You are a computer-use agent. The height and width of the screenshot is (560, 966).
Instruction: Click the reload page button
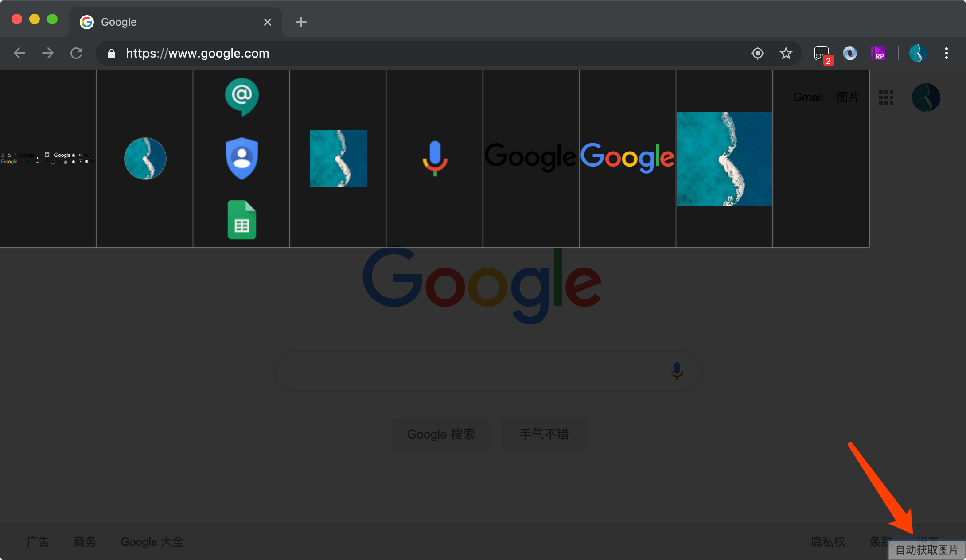pos(76,54)
